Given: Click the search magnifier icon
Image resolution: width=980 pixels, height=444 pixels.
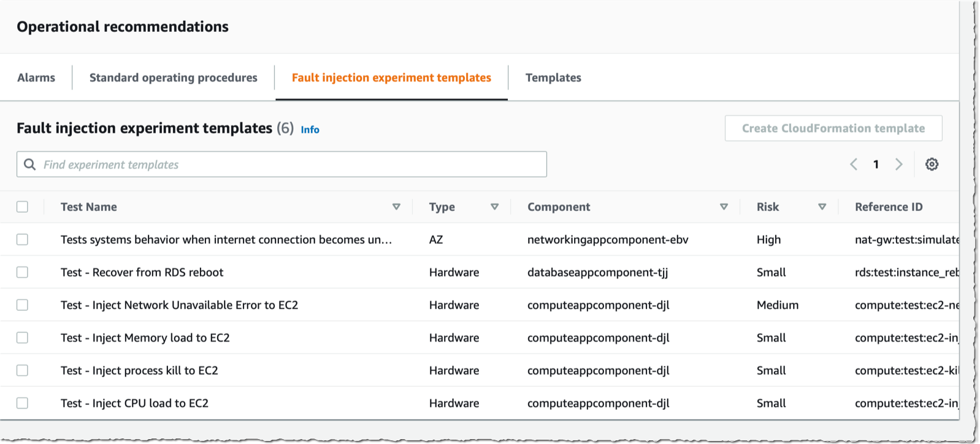Looking at the screenshot, I should [x=29, y=164].
